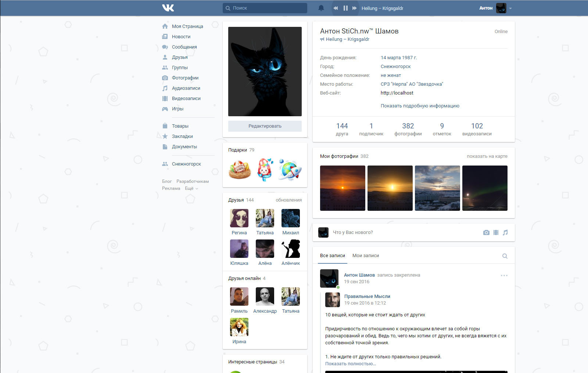The image size is (588, 373).
Task: Open friend Михаил's avatar
Action: (x=291, y=218)
